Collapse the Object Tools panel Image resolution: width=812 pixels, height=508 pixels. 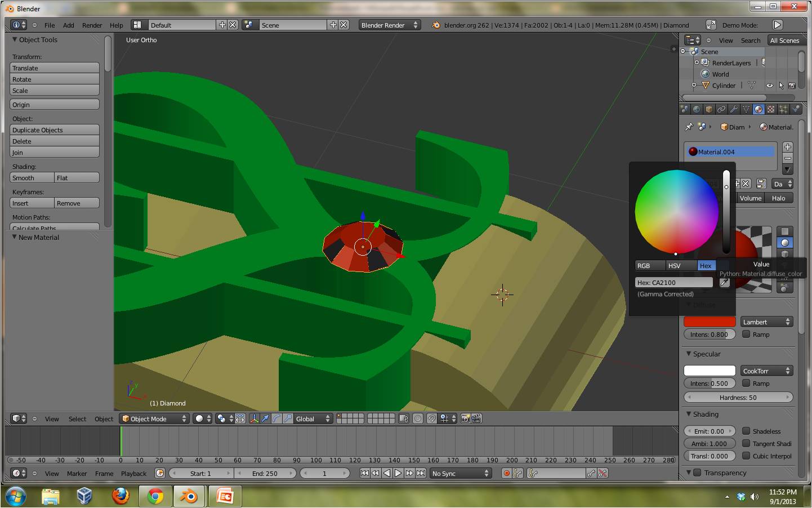tap(15, 39)
